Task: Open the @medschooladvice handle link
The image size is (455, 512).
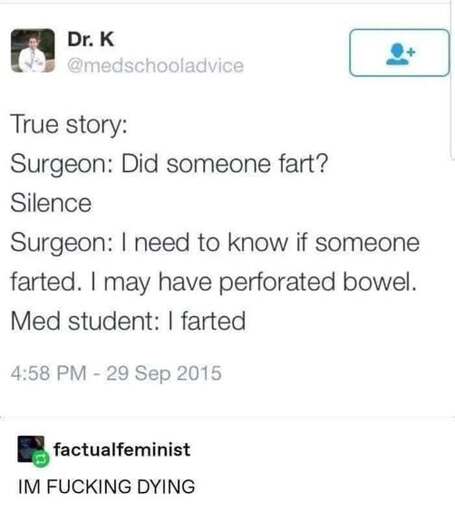Action: tap(155, 65)
